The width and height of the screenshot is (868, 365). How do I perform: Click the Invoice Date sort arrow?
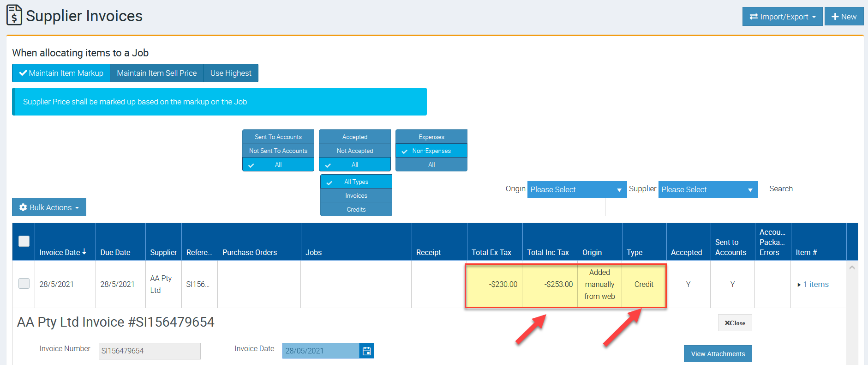pos(84,252)
